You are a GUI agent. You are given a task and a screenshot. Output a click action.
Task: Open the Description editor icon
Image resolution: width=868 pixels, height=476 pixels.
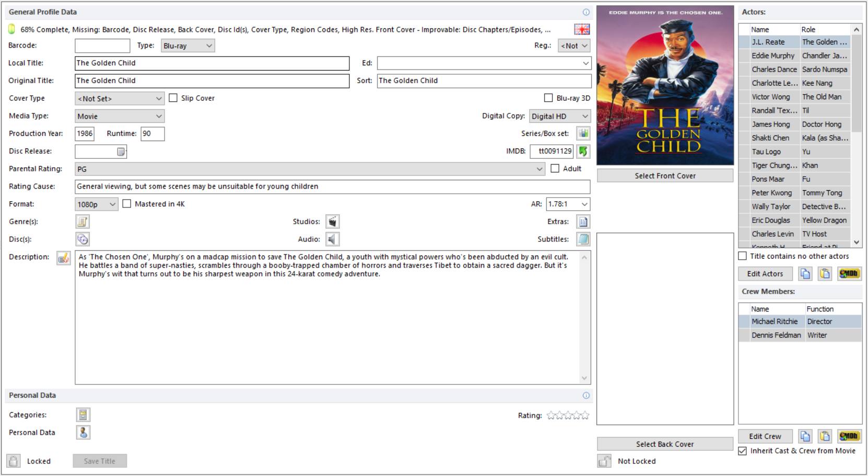(x=64, y=258)
